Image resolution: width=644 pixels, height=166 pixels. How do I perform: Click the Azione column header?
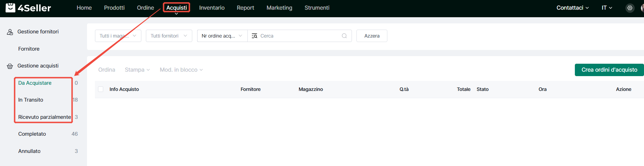pyautogui.click(x=623, y=89)
